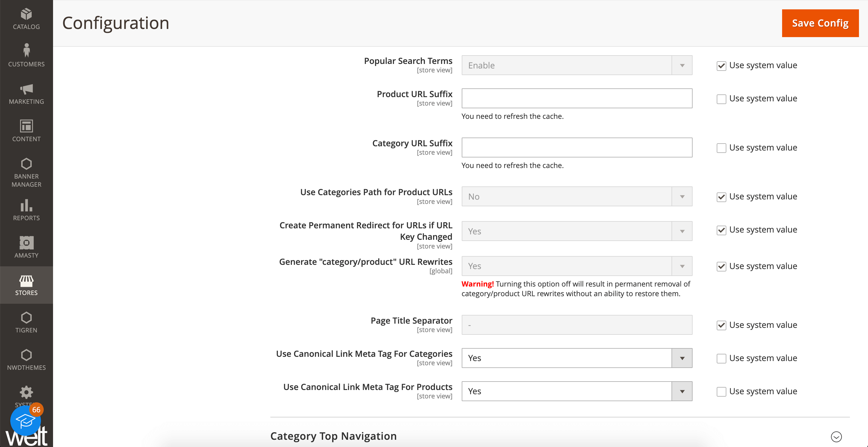868x447 pixels.
Task: Uncheck Use system value for Categories Path for Product URLs
Action: 722,197
